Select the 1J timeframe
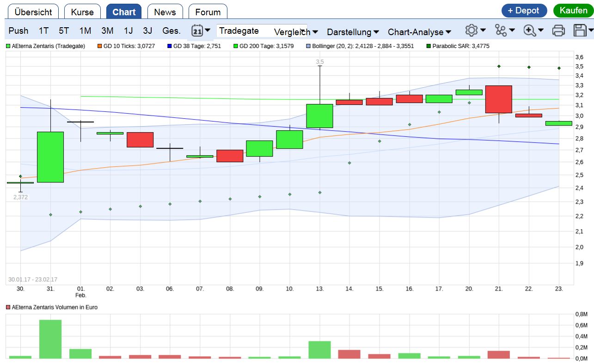 (128, 31)
